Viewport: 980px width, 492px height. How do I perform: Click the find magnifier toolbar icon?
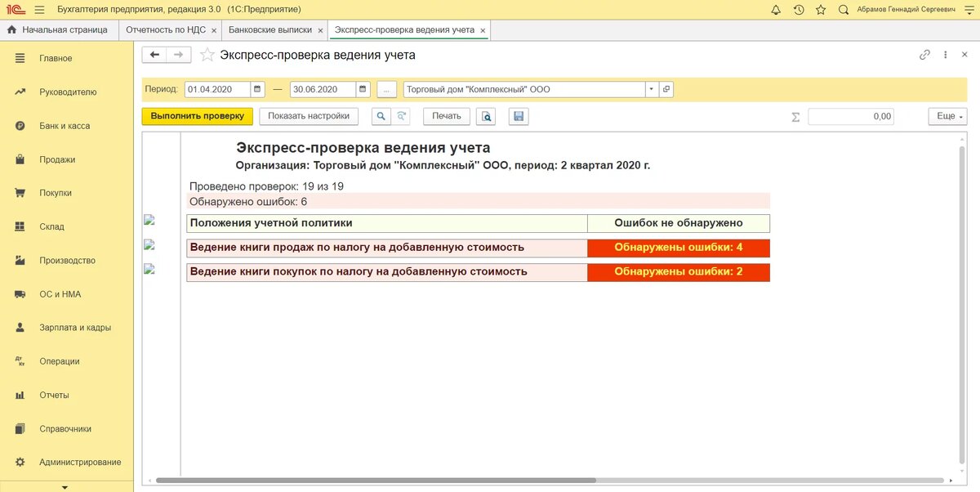[381, 116]
